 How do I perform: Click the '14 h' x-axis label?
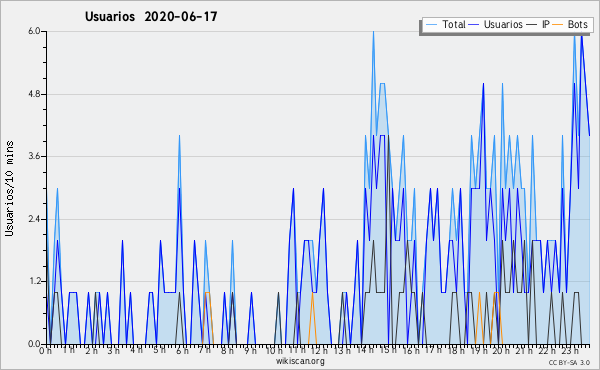(365, 350)
